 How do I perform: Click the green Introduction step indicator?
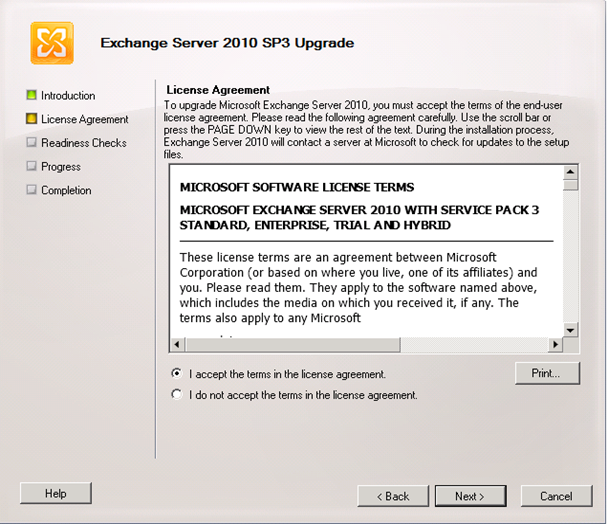point(31,95)
